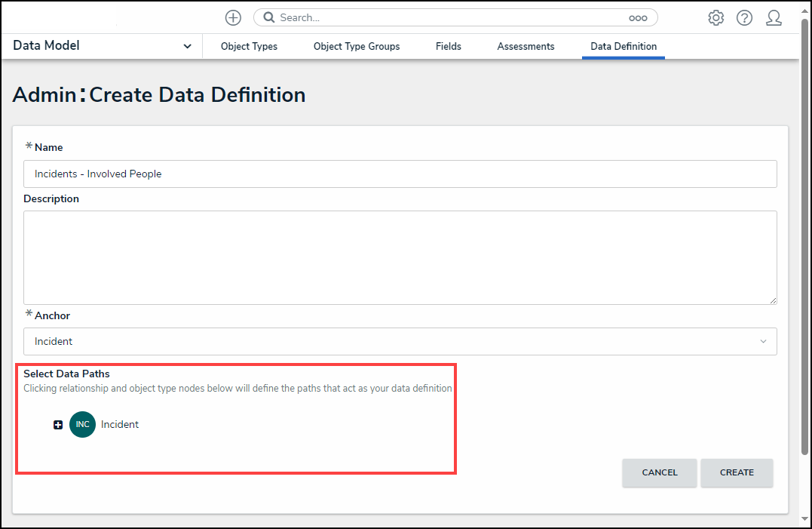This screenshot has width=812, height=529.
Task: Open the ellipsis options in search bar
Action: coord(638,18)
